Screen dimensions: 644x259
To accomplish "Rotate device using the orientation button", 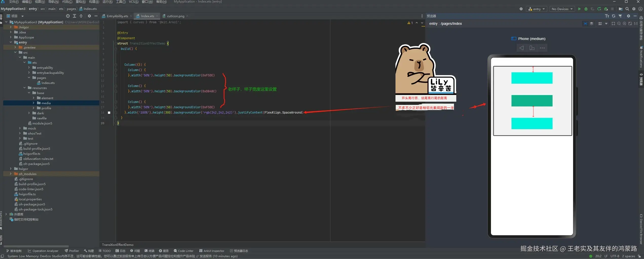I will point(532,48).
